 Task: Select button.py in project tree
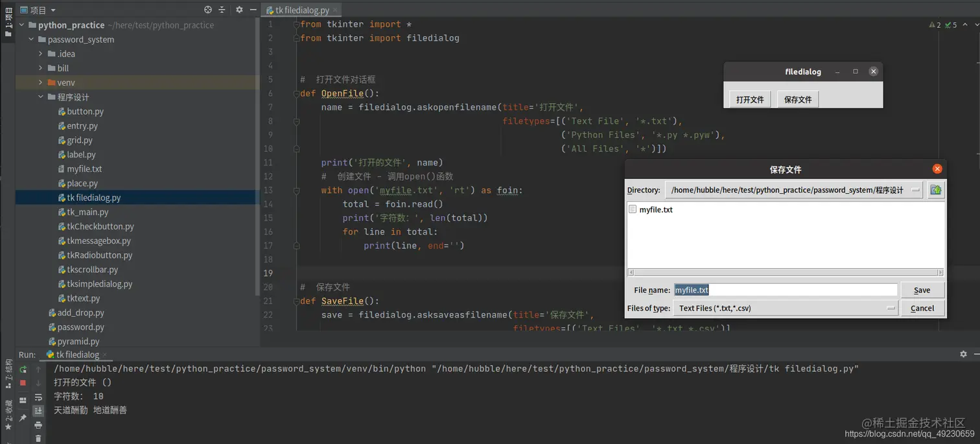(x=85, y=111)
